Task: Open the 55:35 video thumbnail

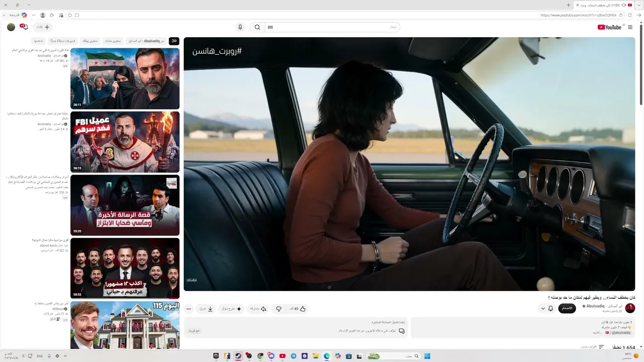Action: [125, 205]
